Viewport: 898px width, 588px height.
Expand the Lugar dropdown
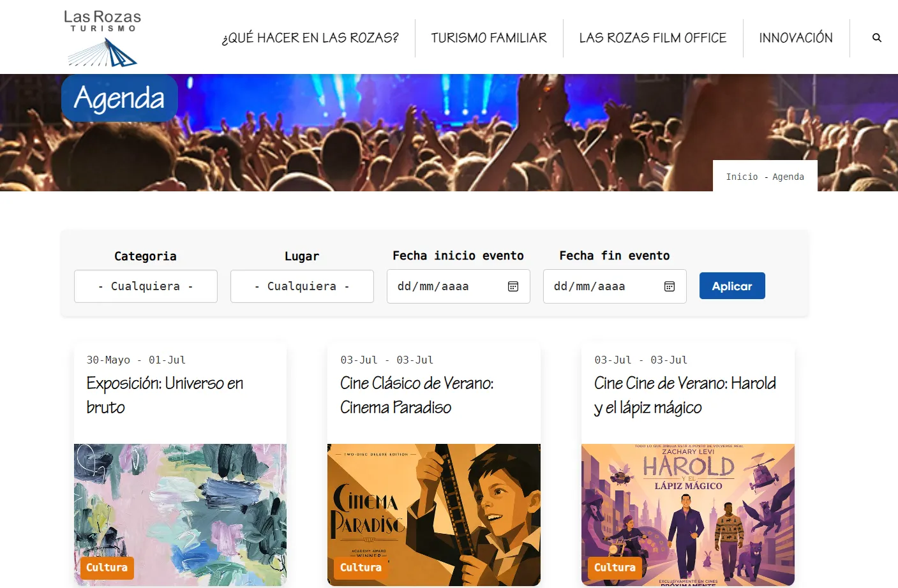coord(302,286)
